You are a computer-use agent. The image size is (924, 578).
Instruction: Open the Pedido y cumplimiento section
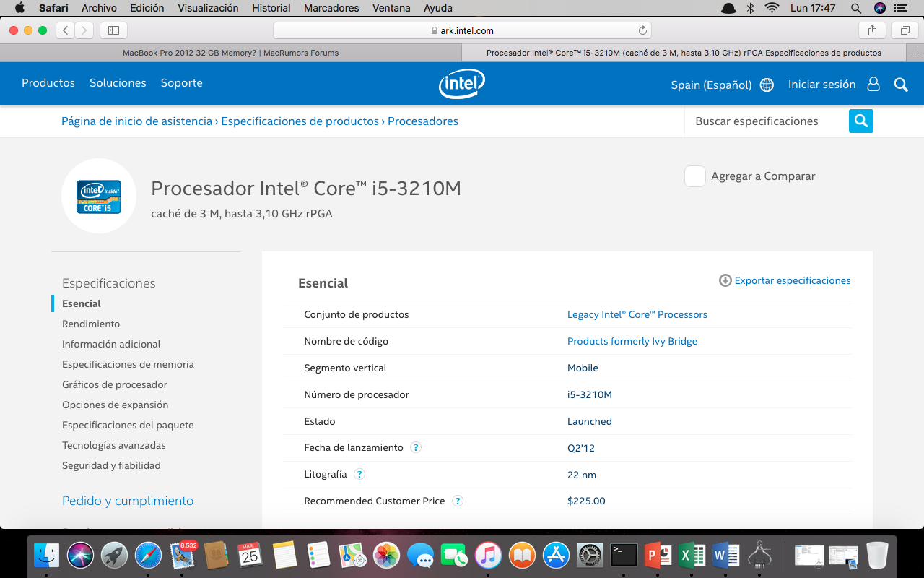coord(128,501)
